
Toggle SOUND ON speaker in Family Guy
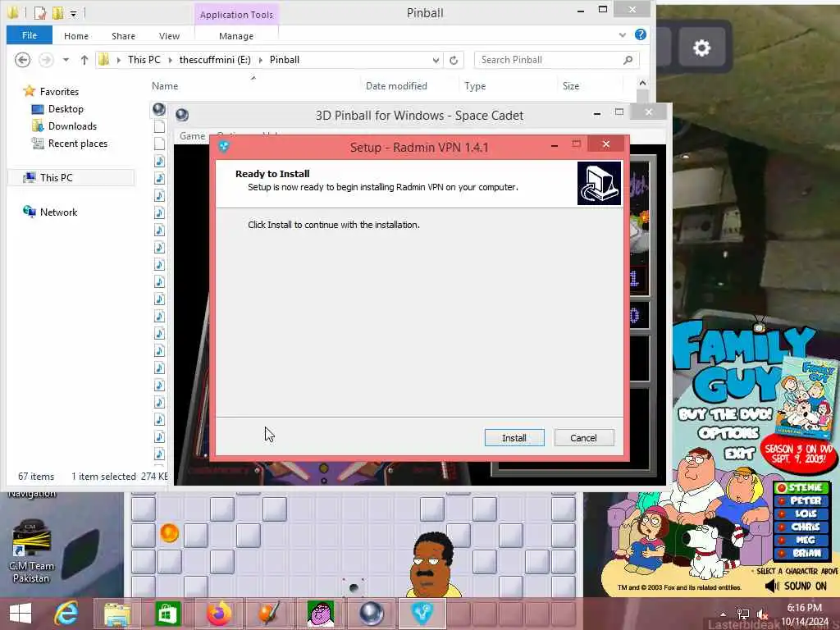(x=772, y=586)
